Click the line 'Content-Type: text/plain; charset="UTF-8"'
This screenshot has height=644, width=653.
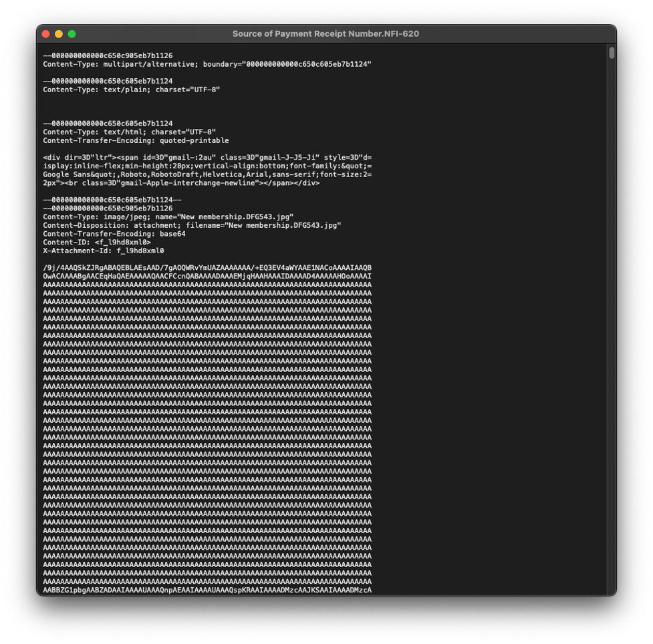[x=131, y=90]
